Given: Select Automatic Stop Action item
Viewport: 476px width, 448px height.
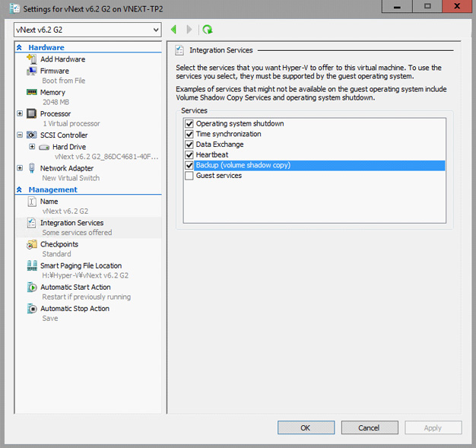Looking at the screenshot, I should [75, 309].
